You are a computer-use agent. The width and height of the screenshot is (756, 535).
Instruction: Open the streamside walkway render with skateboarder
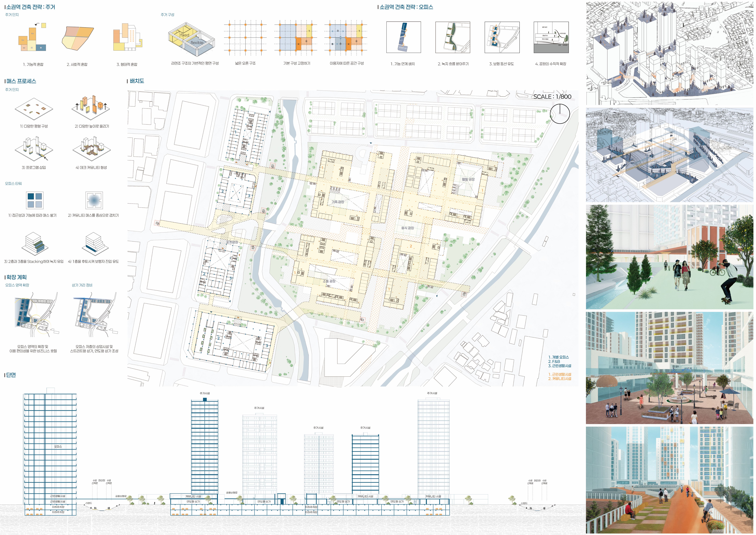pyautogui.click(x=669, y=257)
